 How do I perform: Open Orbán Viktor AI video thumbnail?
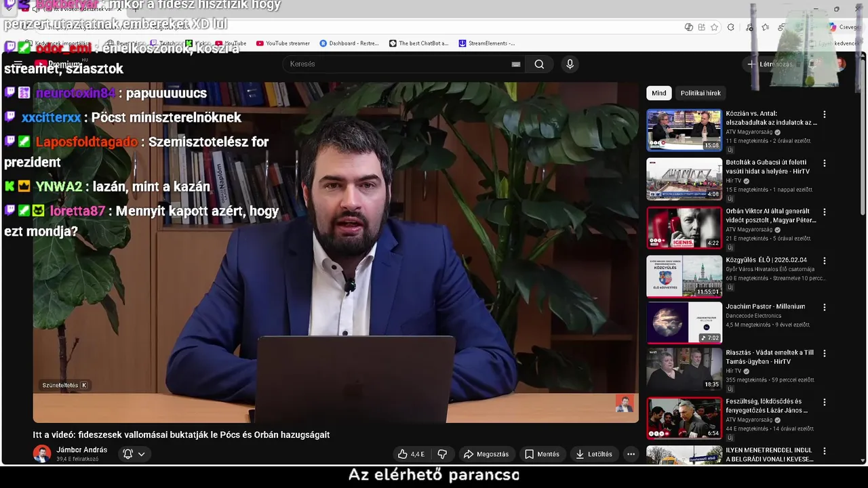pos(684,228)
